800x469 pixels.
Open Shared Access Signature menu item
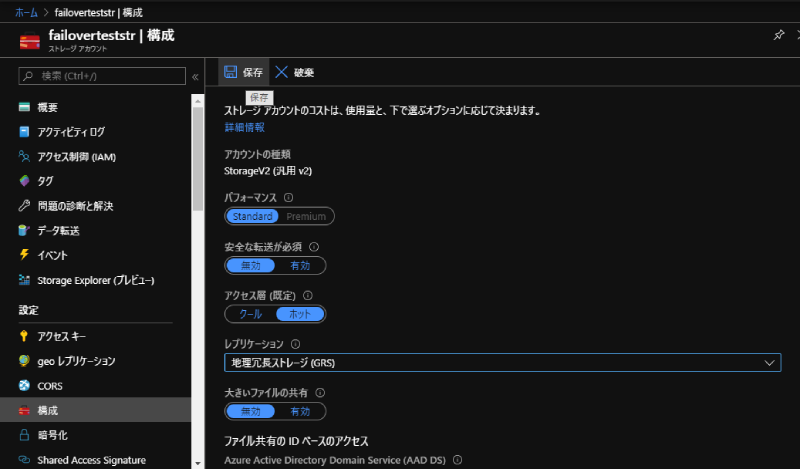coord(95,459)
